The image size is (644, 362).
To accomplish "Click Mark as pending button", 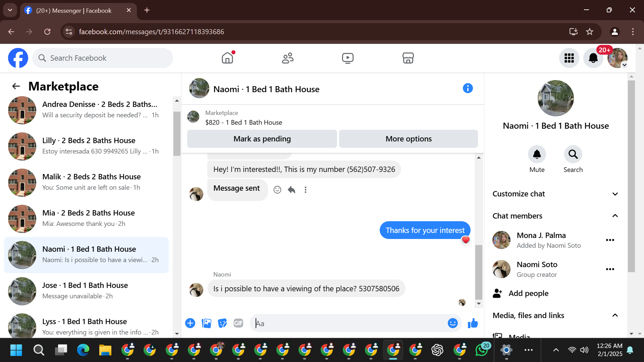I will 262,139.
